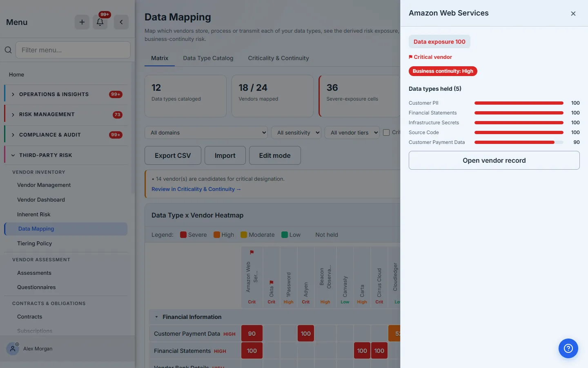
Task: Follow Review in Criticality & Continuity link
Action: point(196,189)
